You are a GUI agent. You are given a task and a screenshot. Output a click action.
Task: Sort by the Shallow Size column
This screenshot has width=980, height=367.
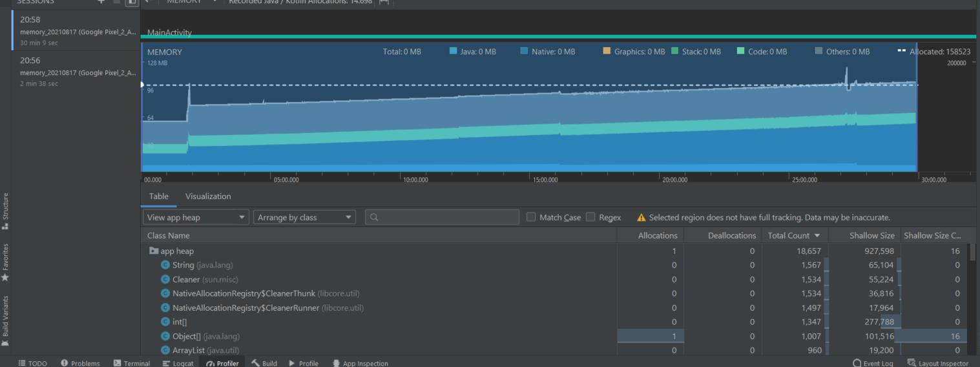click(863, 235)
